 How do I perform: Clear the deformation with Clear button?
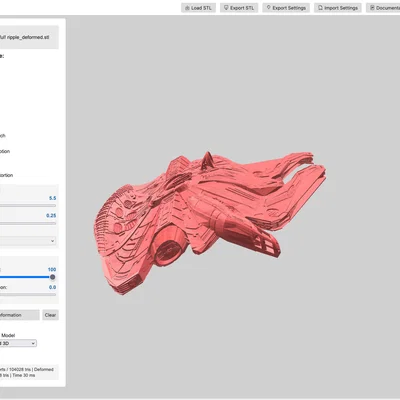coord(50,315)
